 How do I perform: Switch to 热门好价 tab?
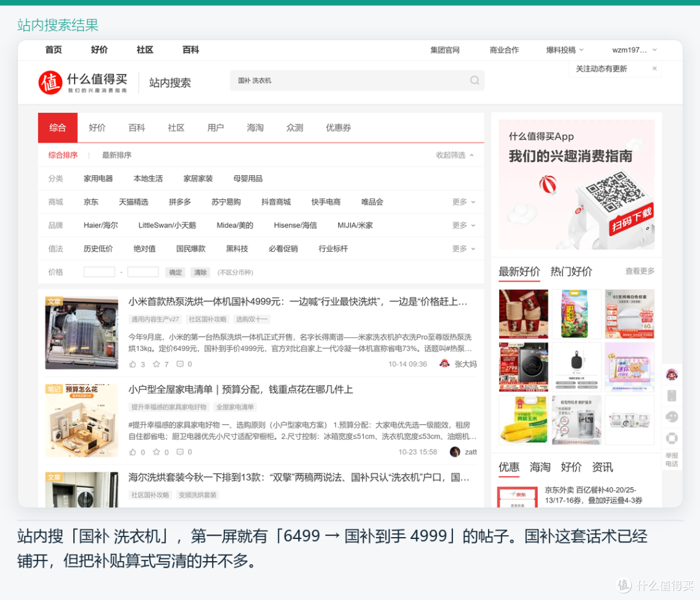click(571, 271)
